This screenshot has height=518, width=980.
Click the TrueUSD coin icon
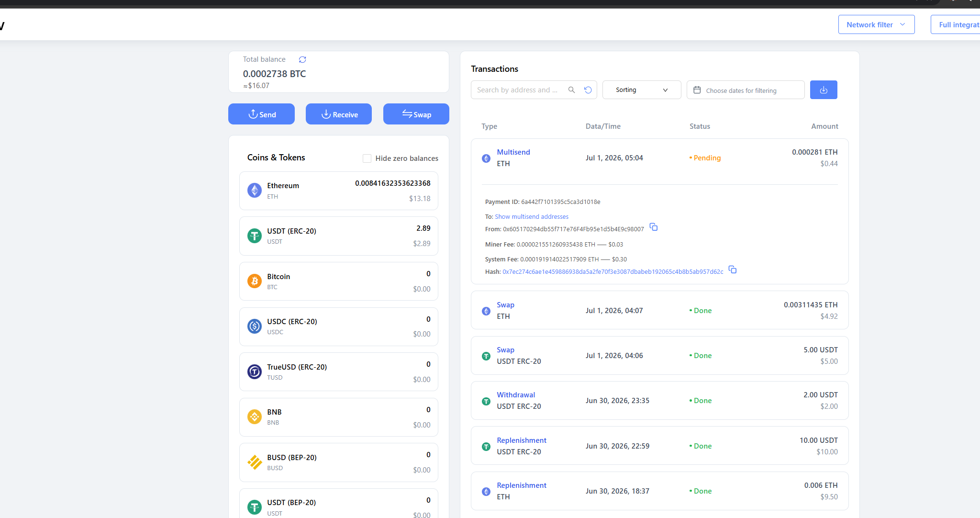(x=255, y=372)
